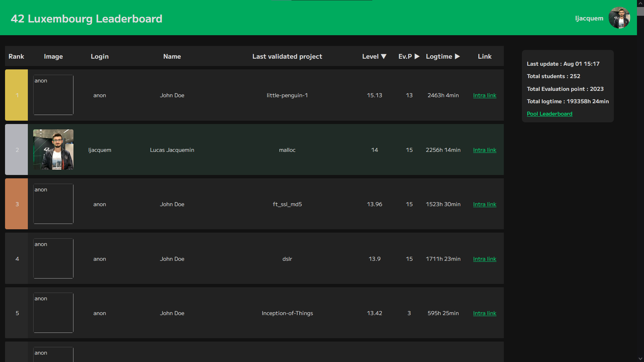The height and width of the screenshot is (362, 644).
Task: Click the scrollbar up arrow
Action: point(640,3)
